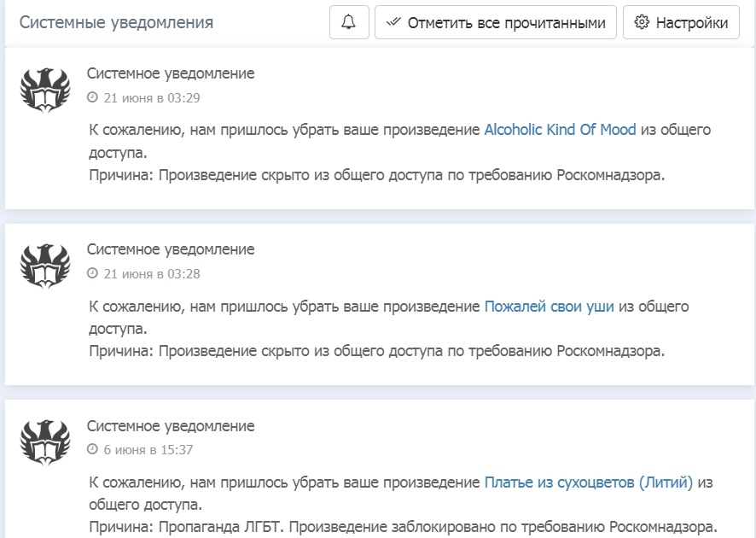Click avatar of the 6 июня notification
This screenshot has height=538, width=756.
pos(44,442)
